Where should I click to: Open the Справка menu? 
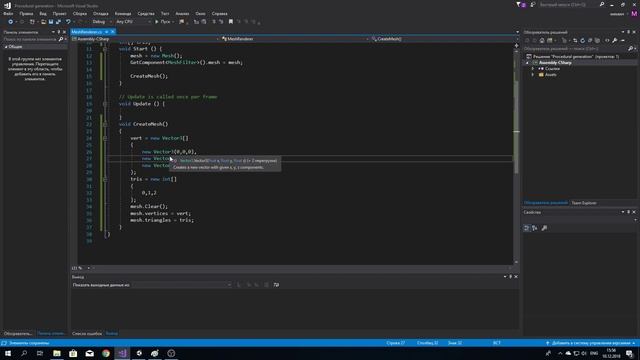point(220,13)
